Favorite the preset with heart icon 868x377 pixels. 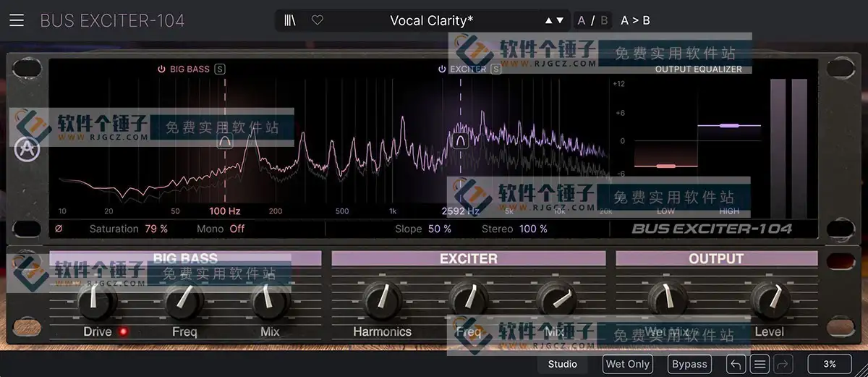click(317, 20)
